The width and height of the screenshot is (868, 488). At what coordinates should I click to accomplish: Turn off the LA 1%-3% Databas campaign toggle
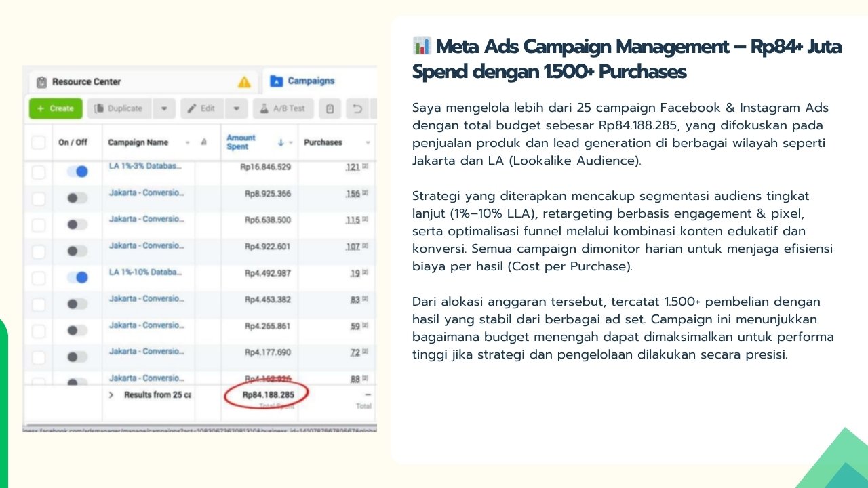click(77, 172)
